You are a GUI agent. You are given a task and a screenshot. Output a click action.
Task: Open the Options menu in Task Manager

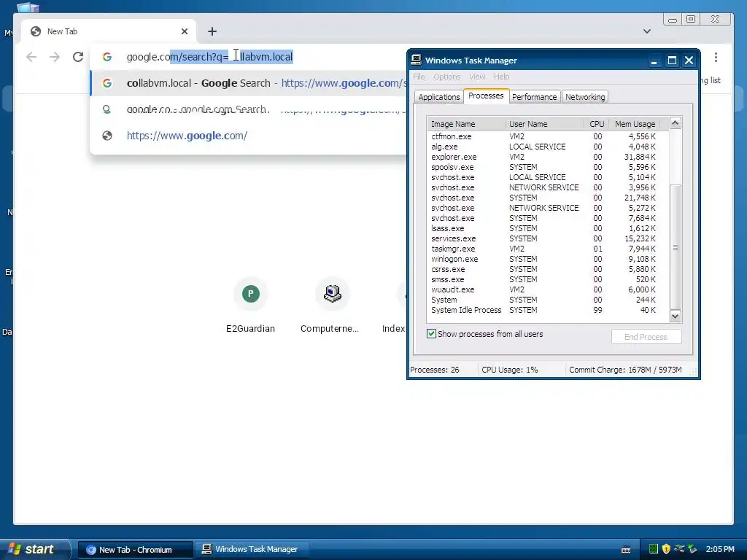pos(446,77)
